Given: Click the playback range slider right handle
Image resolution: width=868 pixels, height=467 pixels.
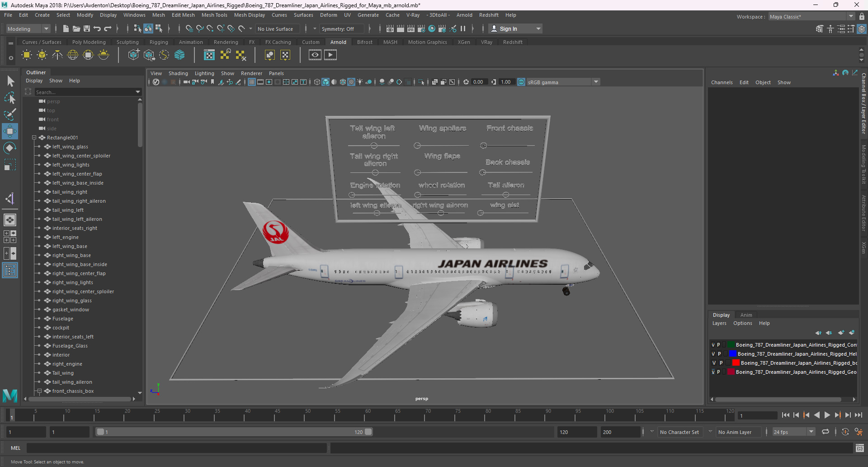Looking at the screenshot, I should pyautogui.click(x=368, y=432).
